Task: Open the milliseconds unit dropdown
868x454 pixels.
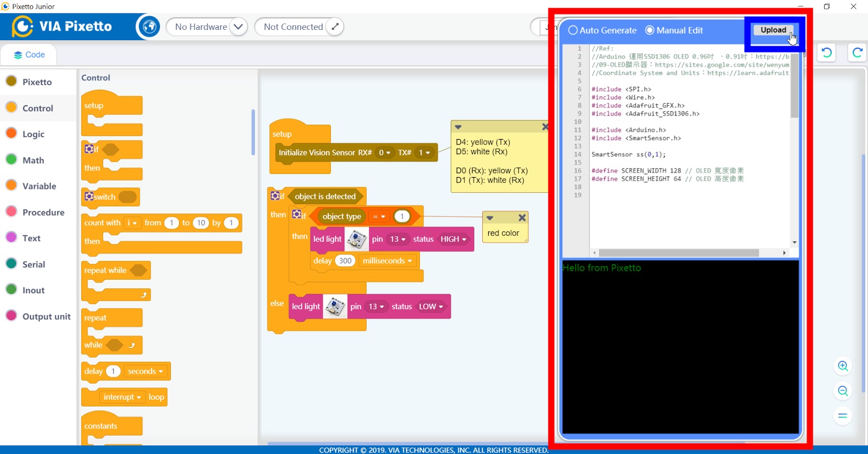Action: pyautogui.click(x=387, y=261)
